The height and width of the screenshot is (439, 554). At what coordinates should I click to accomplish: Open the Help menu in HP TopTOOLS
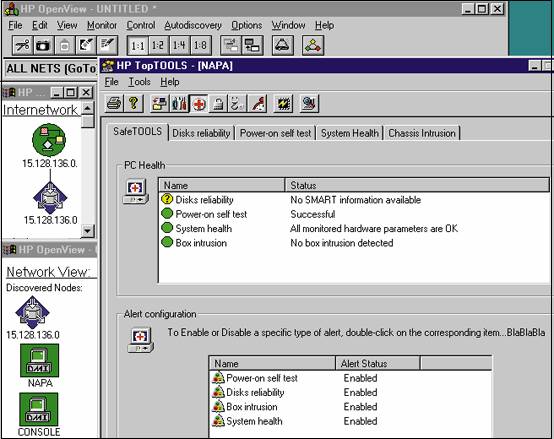coord(170,82)
